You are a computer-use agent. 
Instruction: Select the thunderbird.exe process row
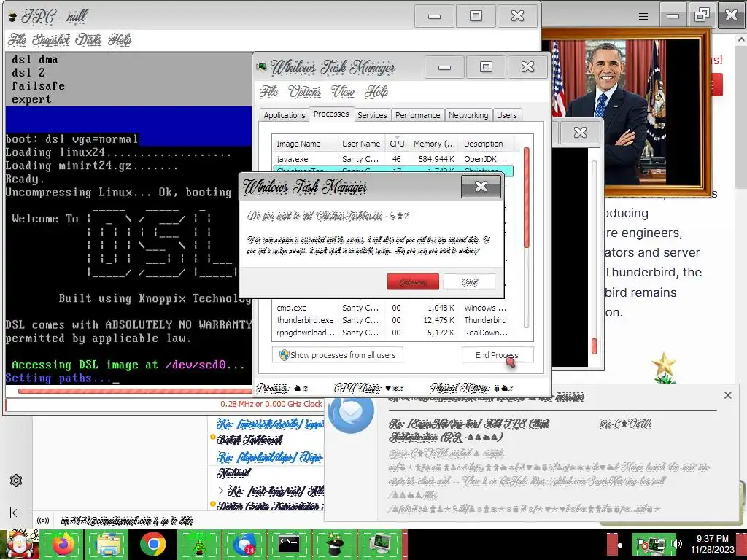393,320
